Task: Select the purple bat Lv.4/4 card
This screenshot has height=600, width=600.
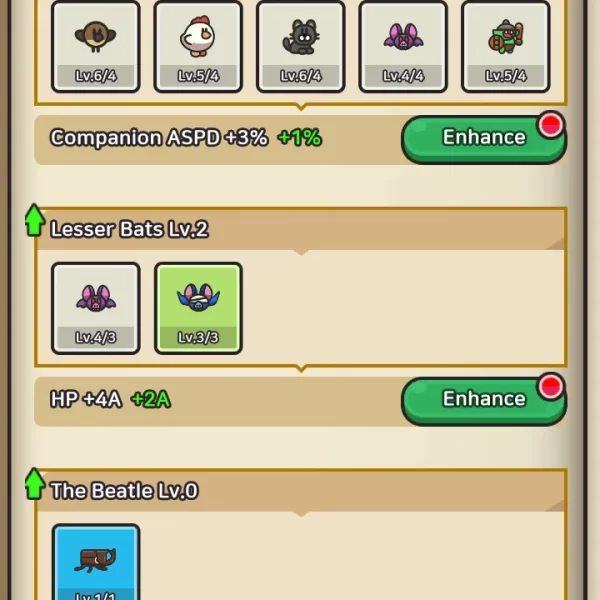Action: (403, 47)
